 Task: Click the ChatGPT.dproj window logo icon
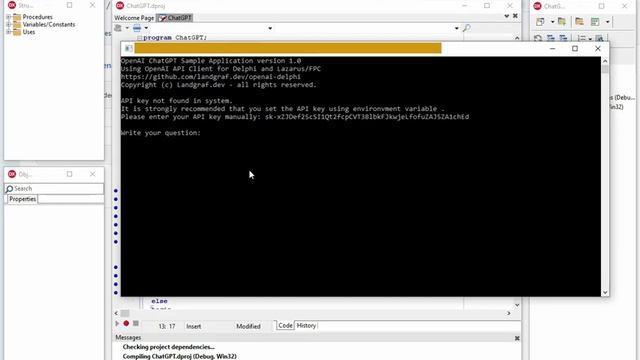coord(120,6)
